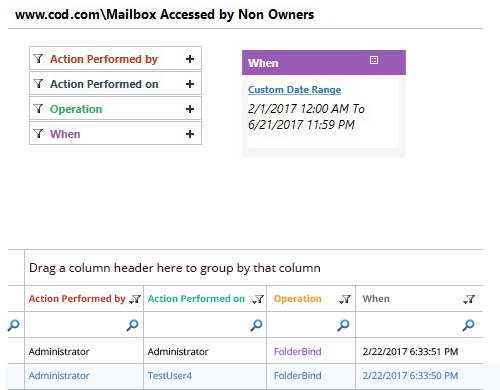Click magnifier icon in When search cell
Image resolution: width=500 pixels, height=390 pixels.
(468, 325)
